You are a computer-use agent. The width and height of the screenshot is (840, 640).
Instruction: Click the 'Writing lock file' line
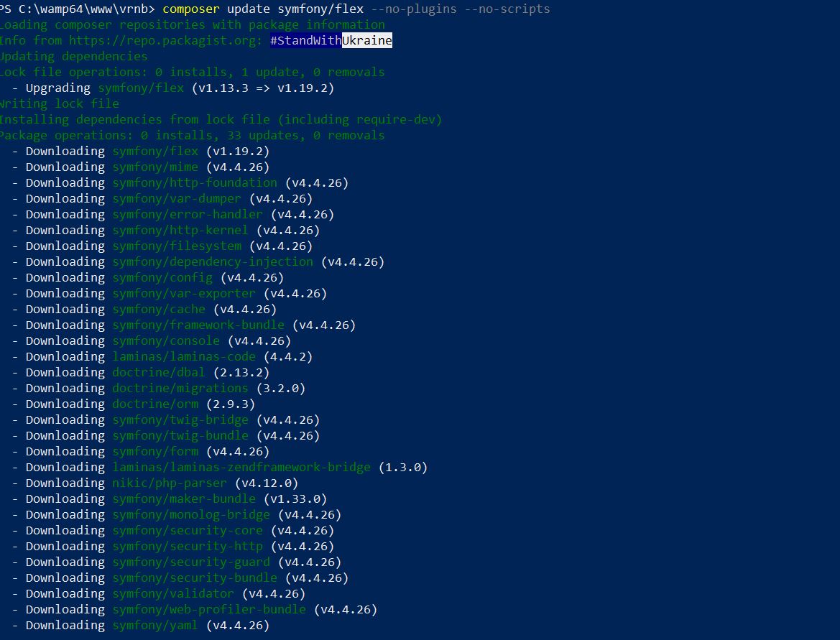60,104
